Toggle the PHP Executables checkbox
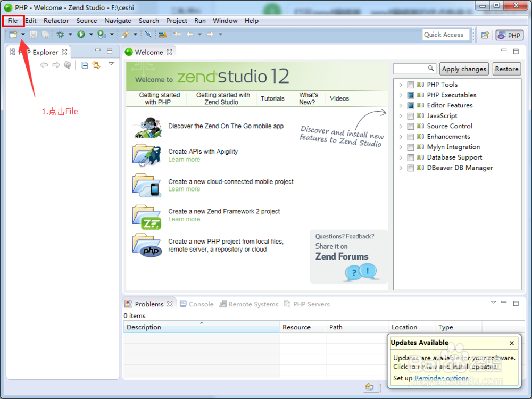Viewport: 532px width, 399px height. point(411,95)
